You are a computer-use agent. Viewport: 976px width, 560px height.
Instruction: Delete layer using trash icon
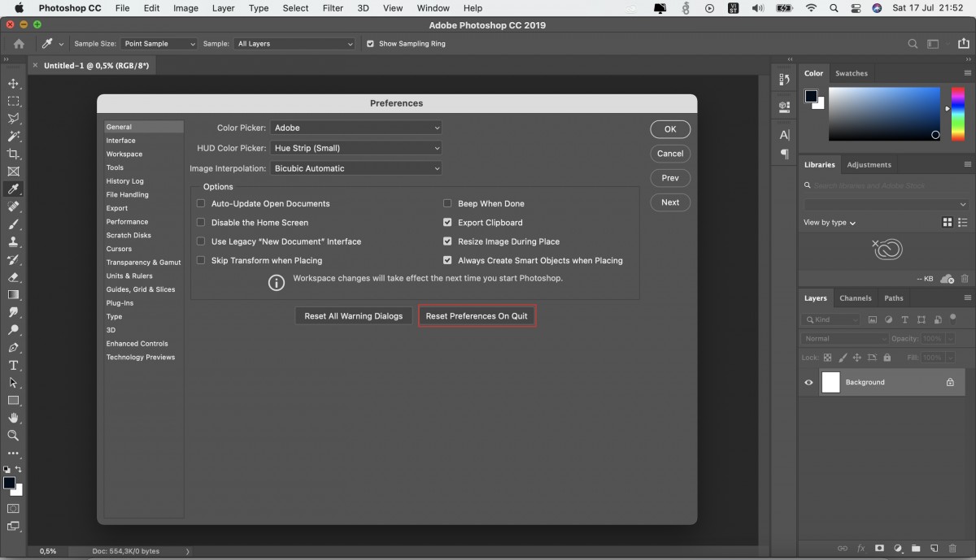click(952, 549)
